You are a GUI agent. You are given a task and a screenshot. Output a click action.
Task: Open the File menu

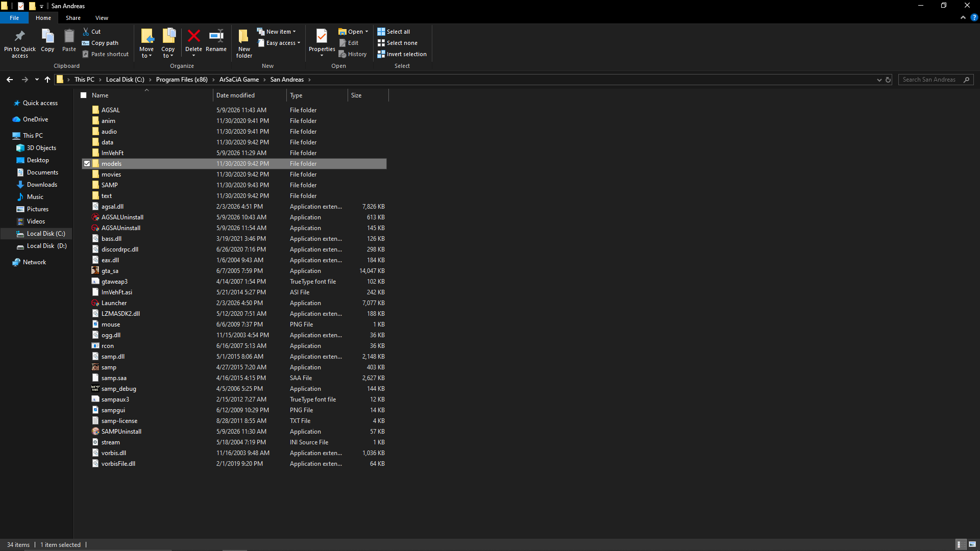click(x=14, y=18)
